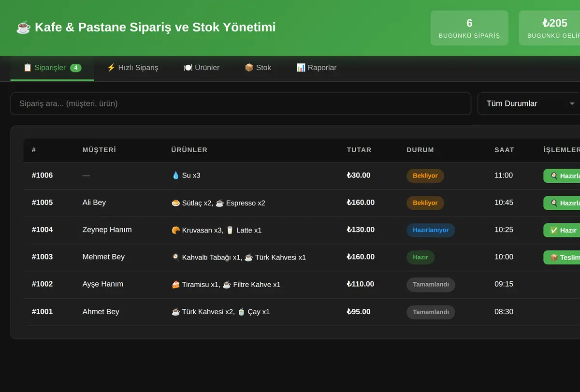Click the cup icon beside Espresso x2
This screenshot has height=392, width=580.
pos(219,203)
